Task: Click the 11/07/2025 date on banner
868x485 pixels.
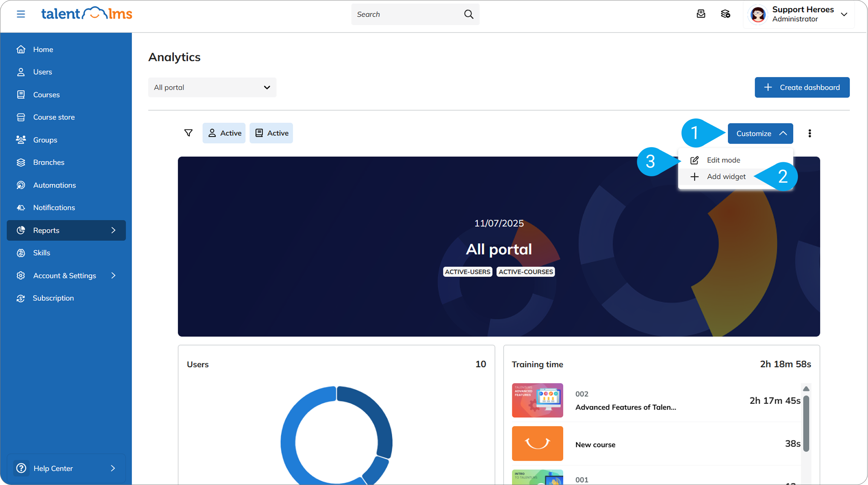Action: click(x=499, y=223)
